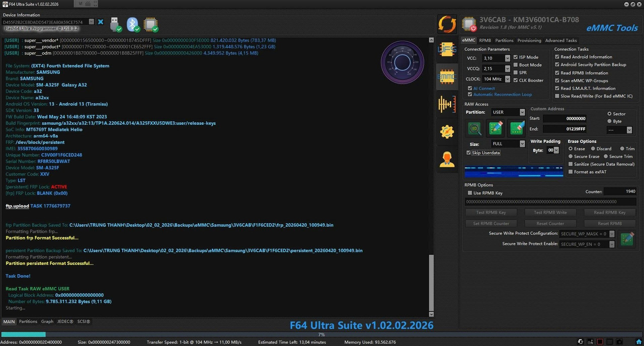Click the USB connection status icon
This screenshot has width=644, height=346.
point(116,24)
